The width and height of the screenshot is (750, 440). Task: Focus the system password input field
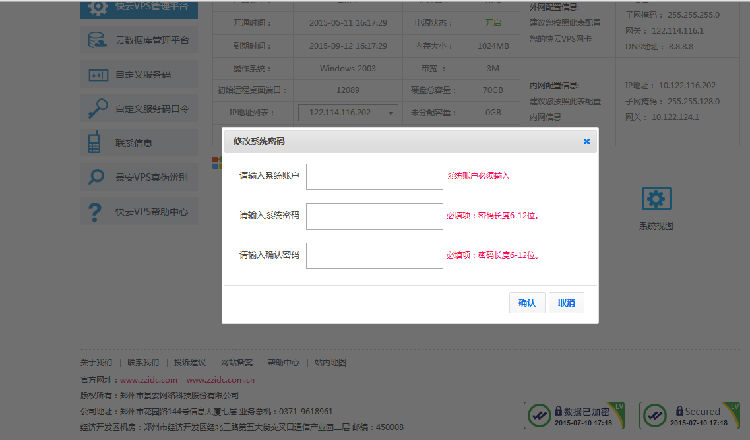pos(373,215)
